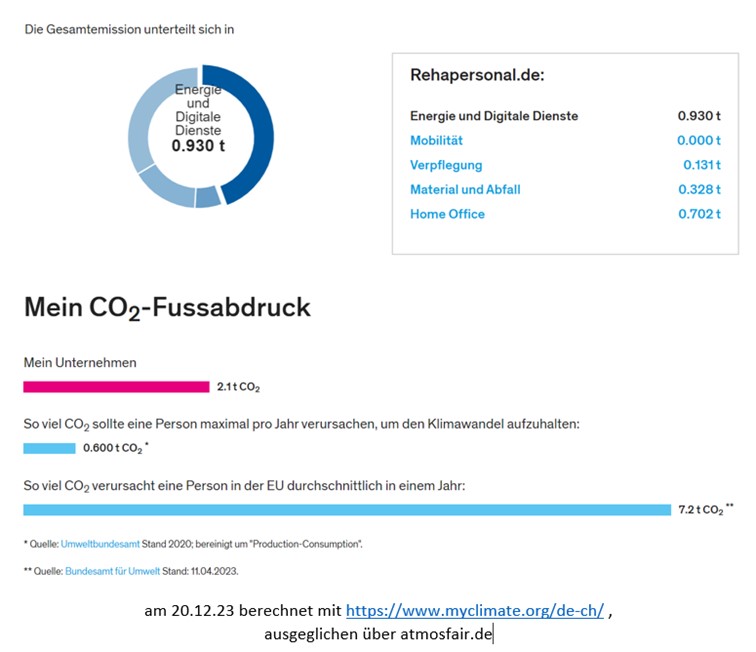The height and width of the screenshot is (652, 756).
Task: Click the 0.702 t Home Office value
Action: pyautogui.click(x=700, y=214)
